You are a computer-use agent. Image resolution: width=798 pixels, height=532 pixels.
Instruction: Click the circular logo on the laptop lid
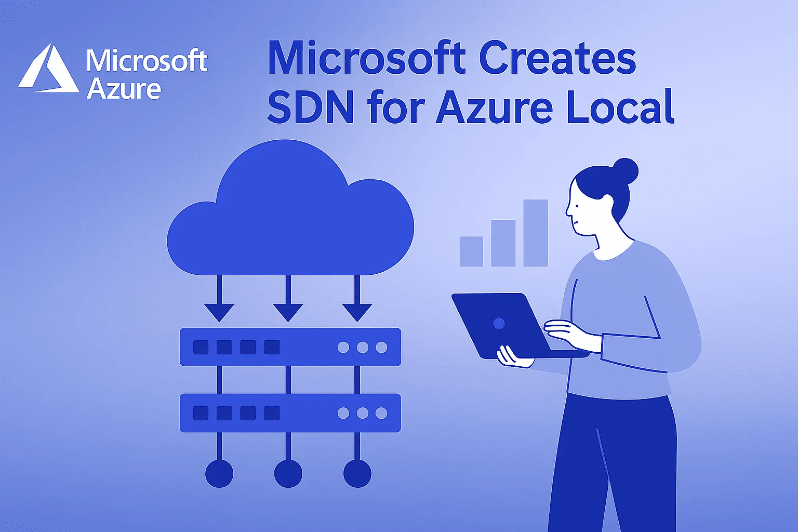click(x=500, y=322)
